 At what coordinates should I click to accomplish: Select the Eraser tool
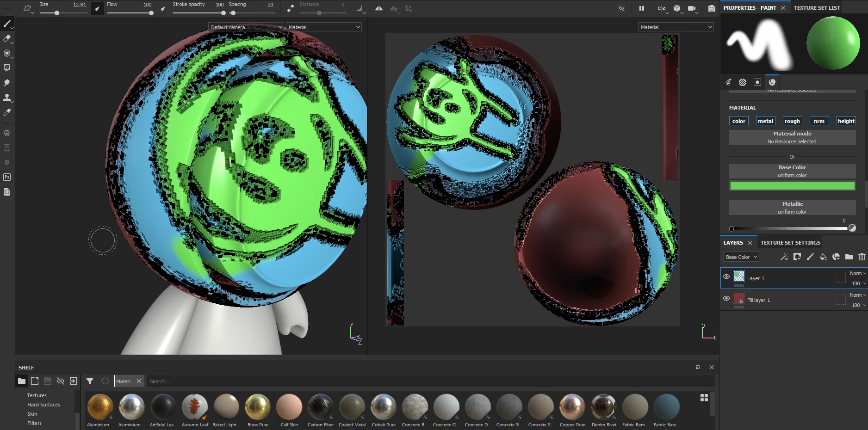pos(7,38)
